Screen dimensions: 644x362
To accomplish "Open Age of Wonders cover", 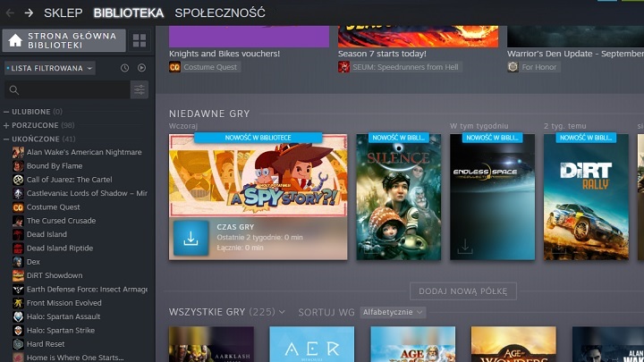I will (x=513, y=344).
